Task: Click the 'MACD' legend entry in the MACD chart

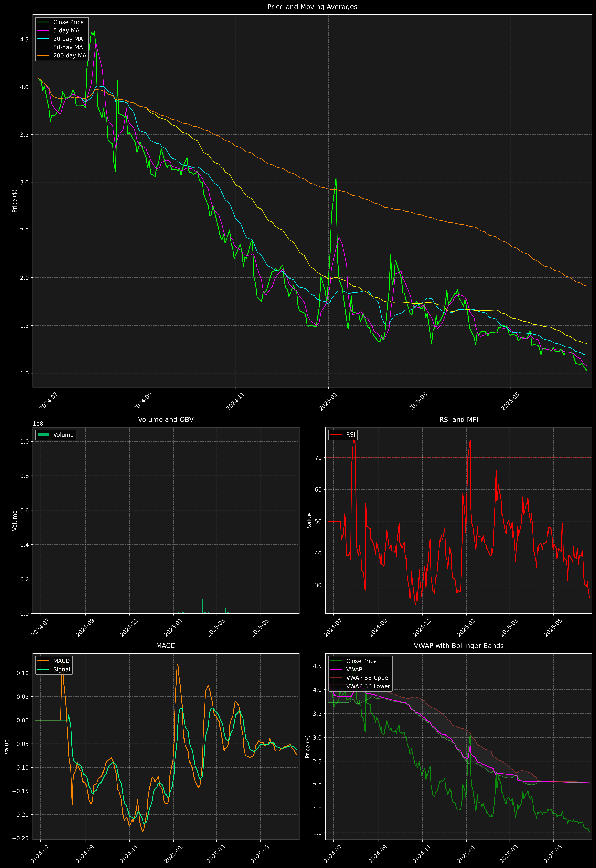Action: [62, 661]
